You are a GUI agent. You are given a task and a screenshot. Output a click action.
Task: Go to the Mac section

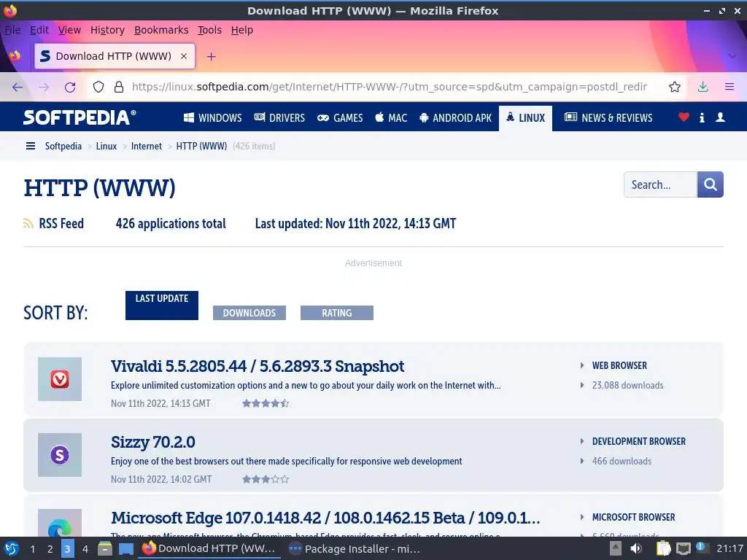pyautogui.click(x=391, y=117)
